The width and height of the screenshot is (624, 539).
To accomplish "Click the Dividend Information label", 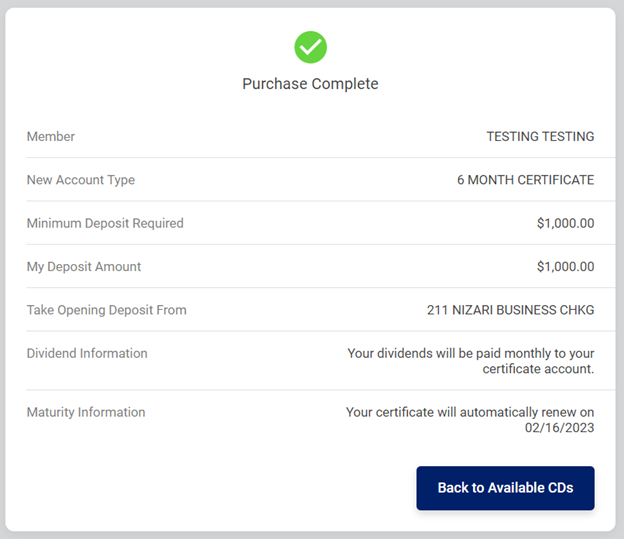I will 87,353.
